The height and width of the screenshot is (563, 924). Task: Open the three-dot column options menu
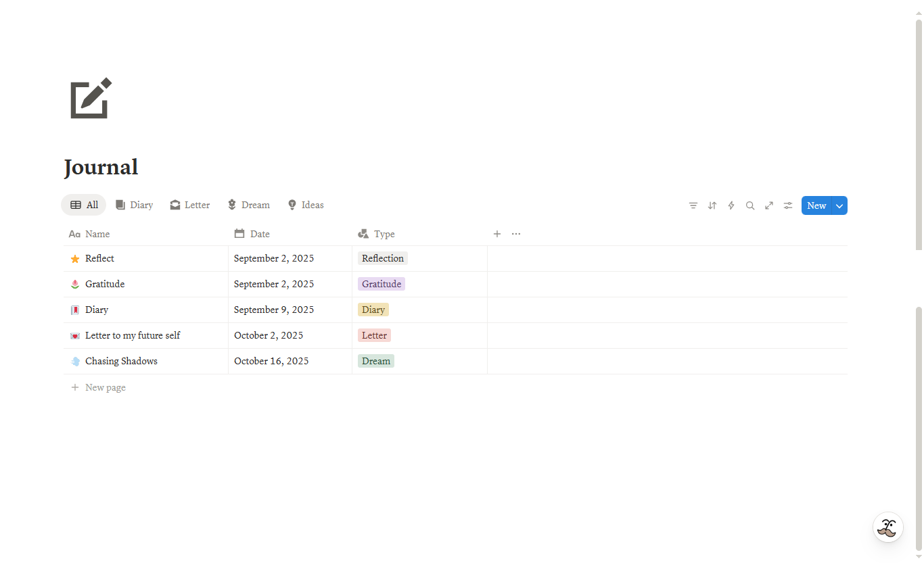[x=516, y=234]
